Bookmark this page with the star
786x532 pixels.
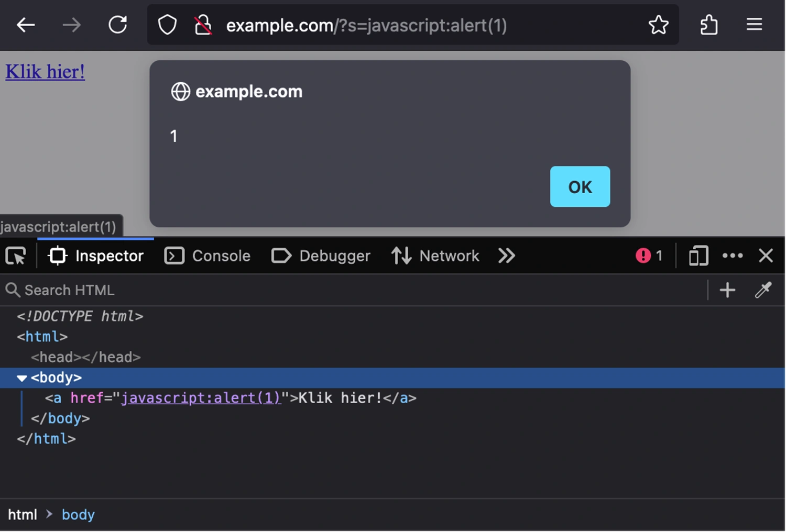tap(658, 25)
